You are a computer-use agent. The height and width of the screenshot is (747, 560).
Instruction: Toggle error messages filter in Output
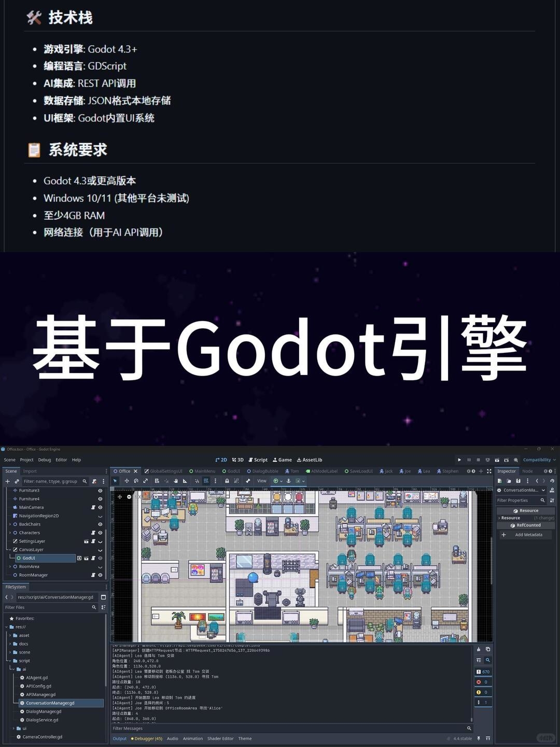pos(483,682)
